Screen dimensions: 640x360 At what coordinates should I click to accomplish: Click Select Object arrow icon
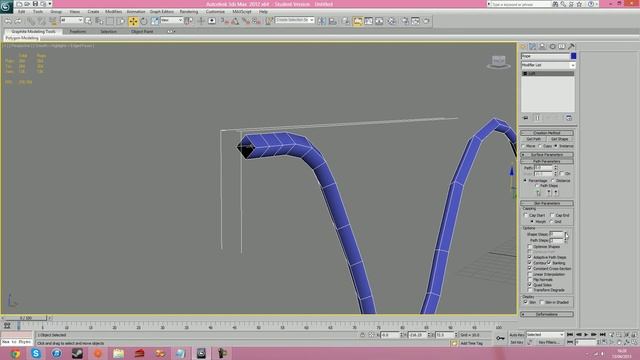coord(89,21)
